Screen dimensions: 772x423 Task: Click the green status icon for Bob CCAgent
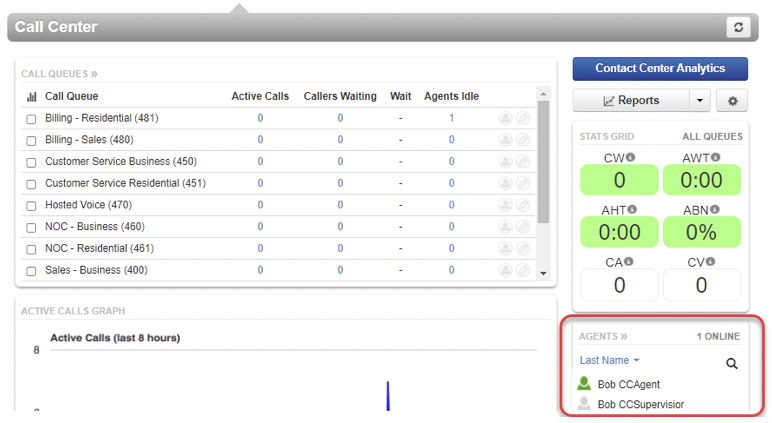pyautogui.click(x=585, y=384)
